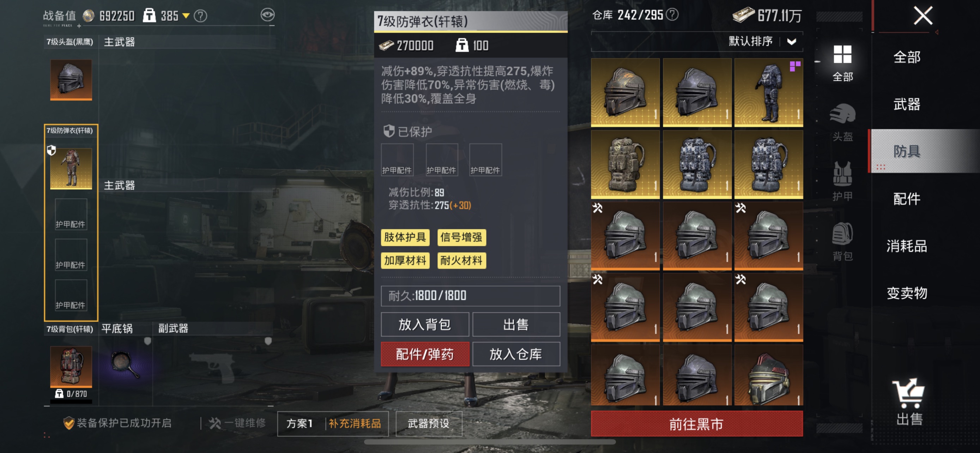Click the warehouse capacity help icon
This screenshot has height=453, width=980.
(x=673, y=15)
